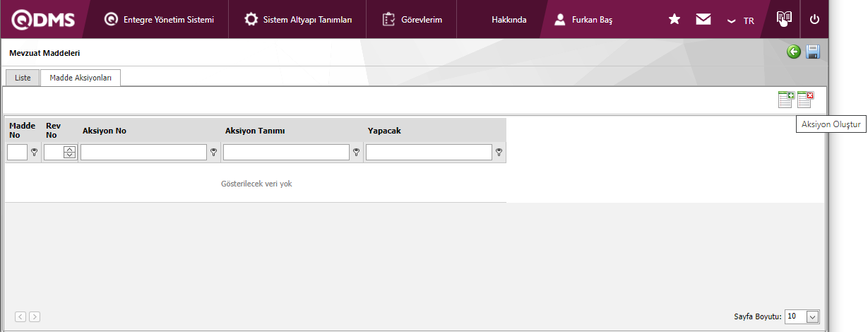Open the help book icon
This screenshot has width=868, height=332.
(784, 19)
